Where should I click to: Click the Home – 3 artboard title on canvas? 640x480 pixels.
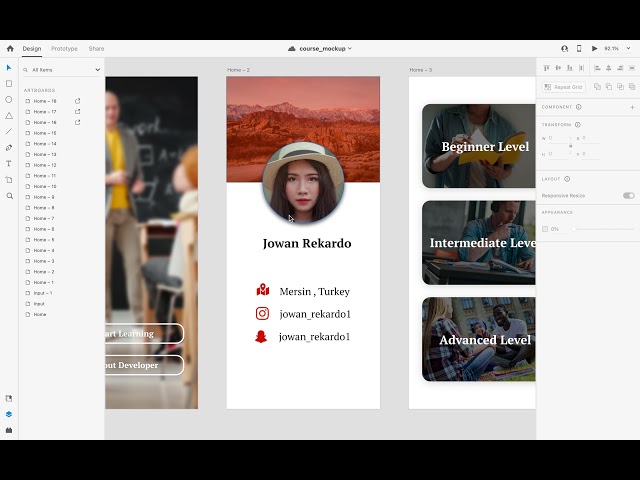420,70
